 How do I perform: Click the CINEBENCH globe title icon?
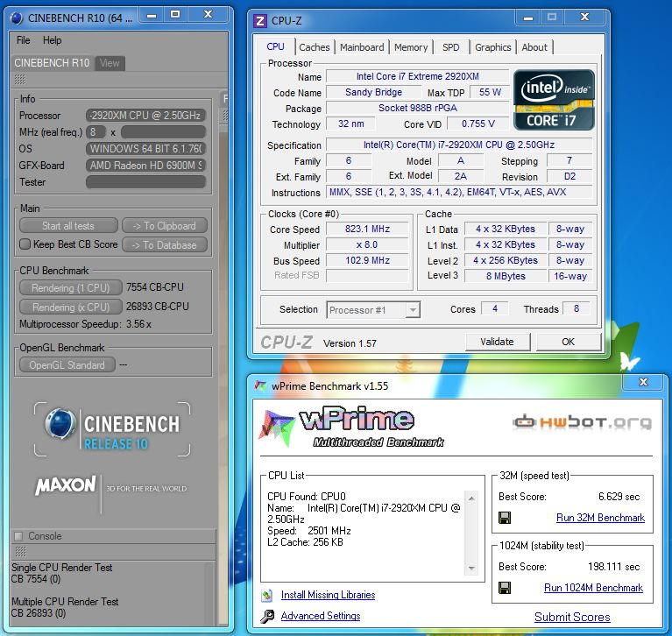tap(17, 18)
